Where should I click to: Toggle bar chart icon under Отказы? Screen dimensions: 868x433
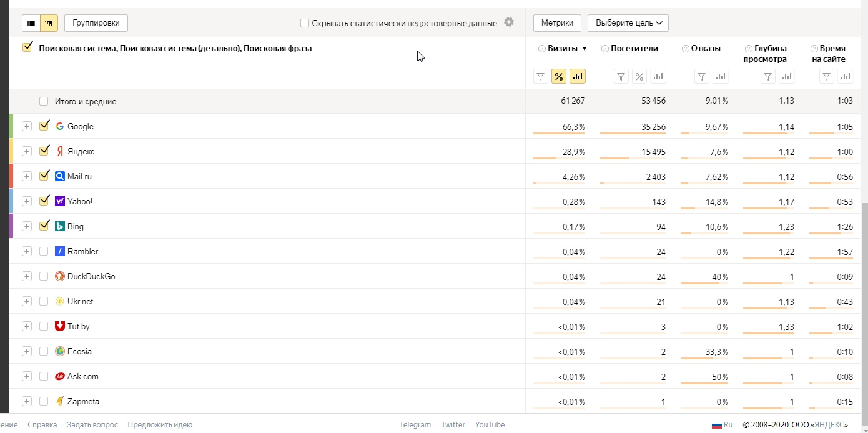[721, 77]
